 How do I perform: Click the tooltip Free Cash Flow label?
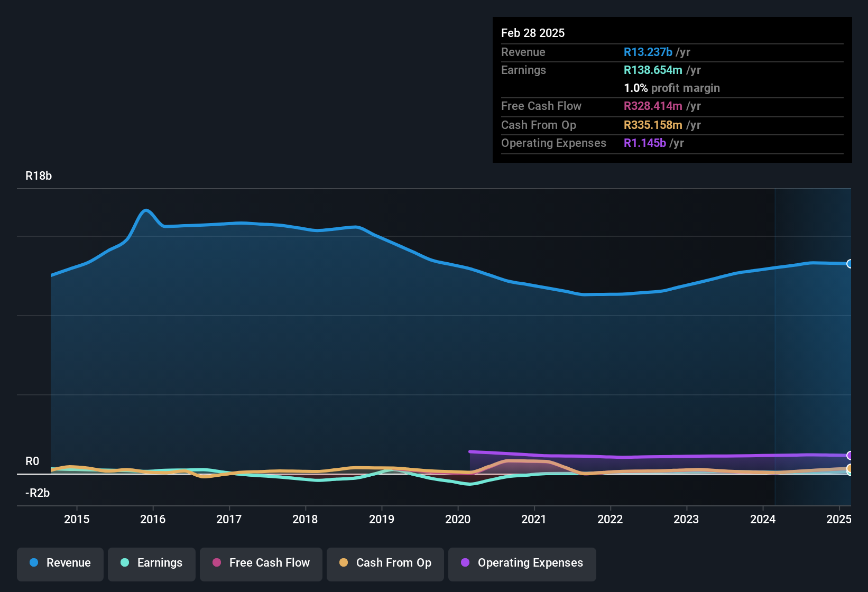click(x=541, y=106)
